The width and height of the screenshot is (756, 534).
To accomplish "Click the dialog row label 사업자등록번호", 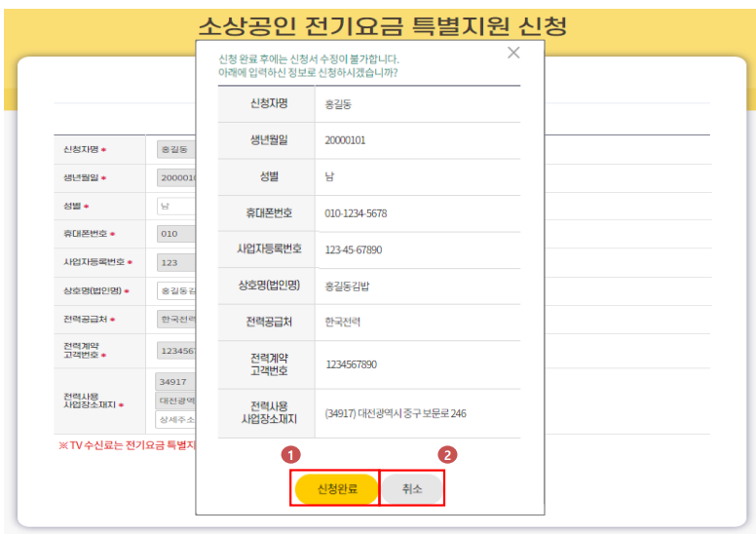I will pyautogui.click(x=269, y=248).
